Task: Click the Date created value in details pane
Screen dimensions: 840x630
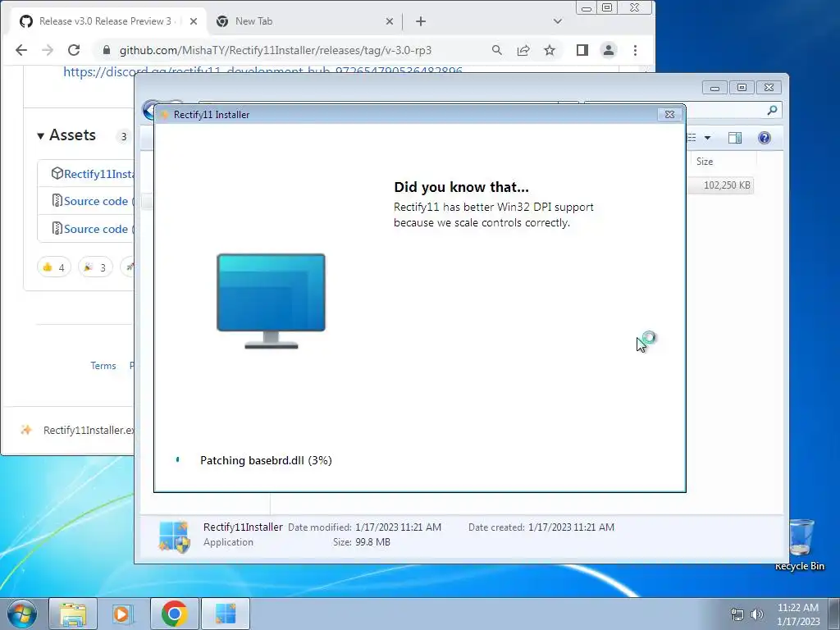Action: pos(571,527)
